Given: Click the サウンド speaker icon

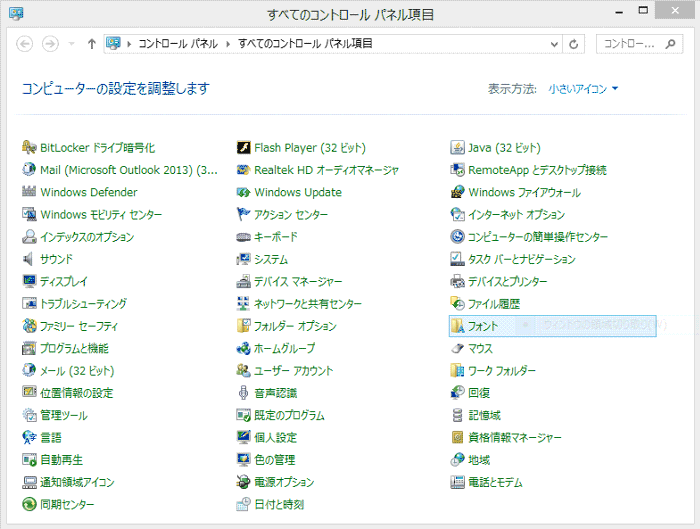Looking at the screenshot, I should 29,259.
